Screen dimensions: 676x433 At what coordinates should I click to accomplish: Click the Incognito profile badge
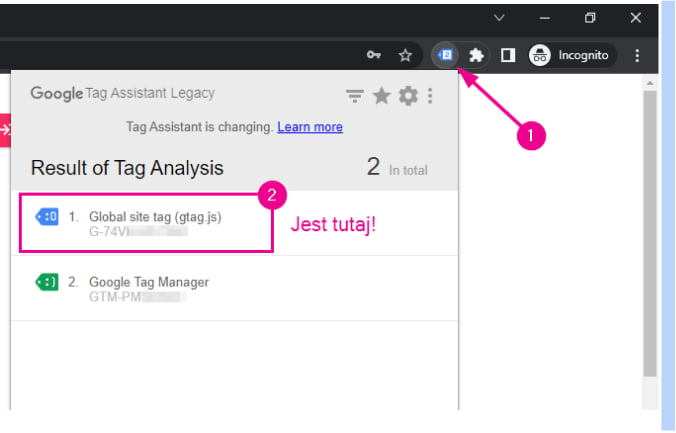(x=572, y=55)
